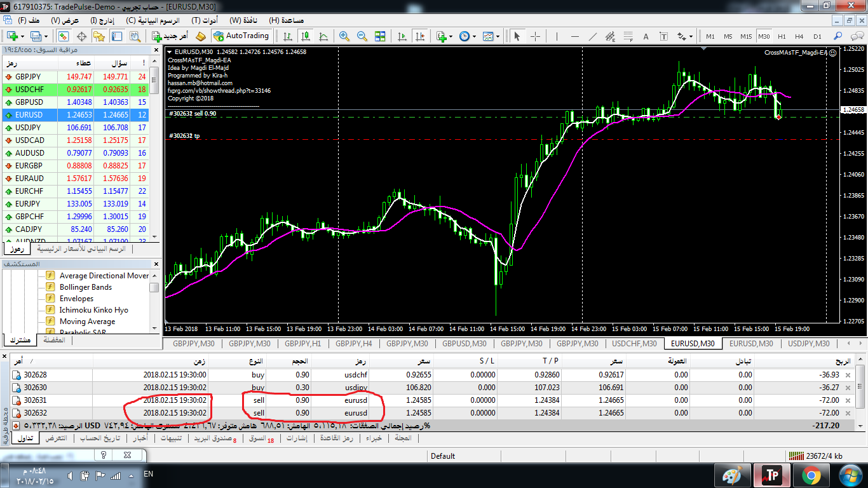The width and height of the screenshot is (868, 488).
Task: Toggle the Market Watch window icon
Action: 62,36
